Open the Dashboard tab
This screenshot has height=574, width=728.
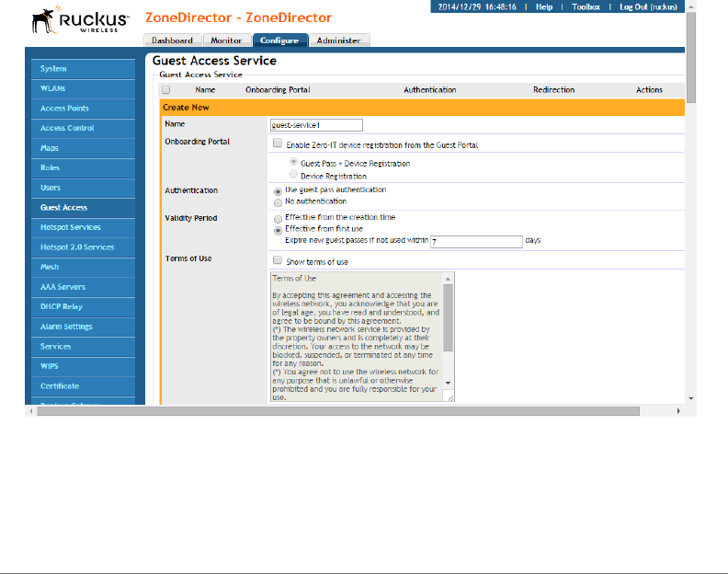(x=172, y=40)
